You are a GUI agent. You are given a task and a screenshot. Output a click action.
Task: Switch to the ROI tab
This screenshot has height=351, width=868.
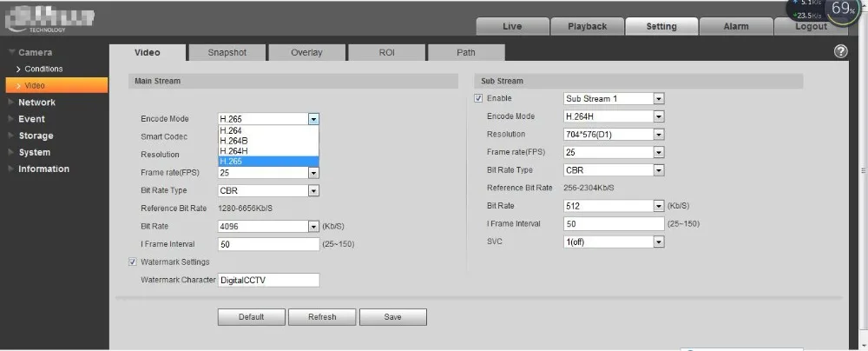[x=386, y=53]
